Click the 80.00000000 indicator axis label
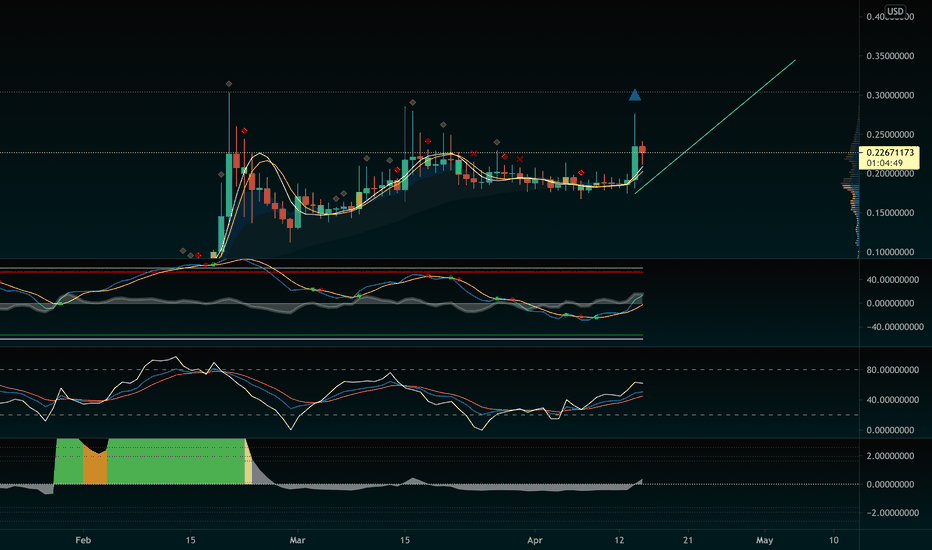The width and height of the screenshot is (932, 550). coord(893,370)
